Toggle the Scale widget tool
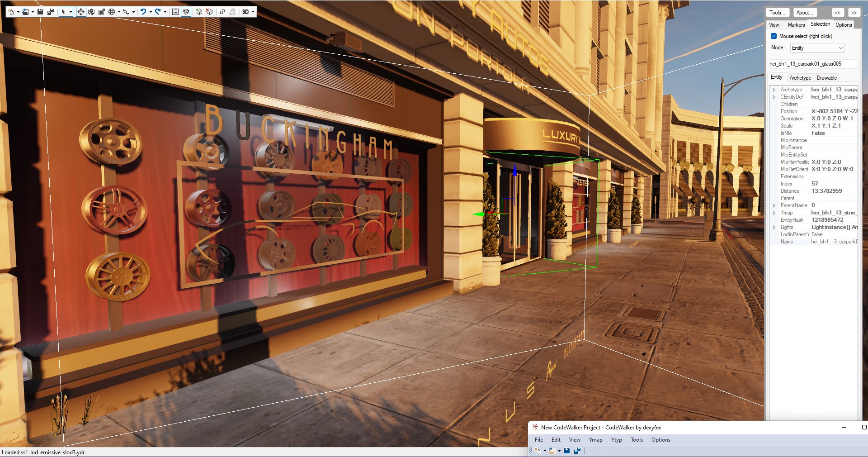868x457 pixels. pos(102,12)
